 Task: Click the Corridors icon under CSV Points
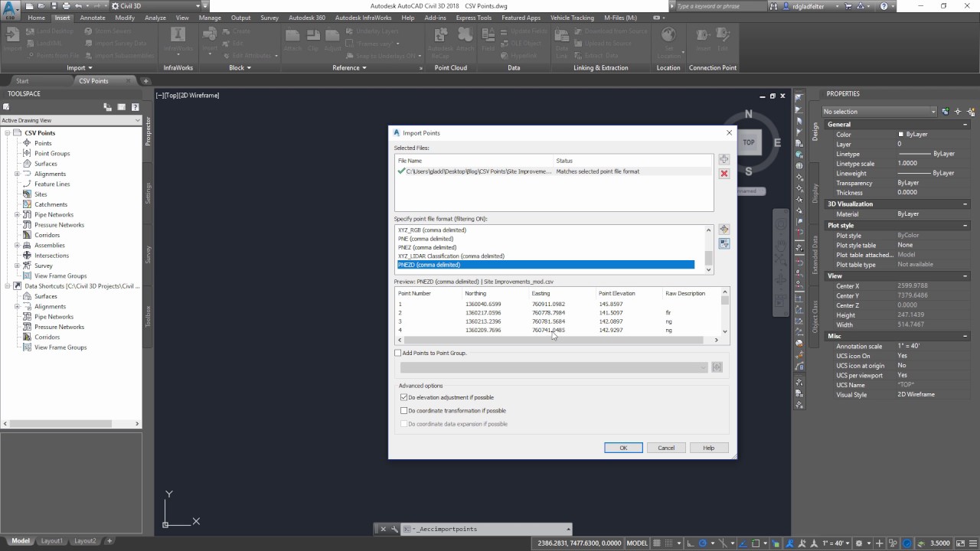click(x=28, y=235)
